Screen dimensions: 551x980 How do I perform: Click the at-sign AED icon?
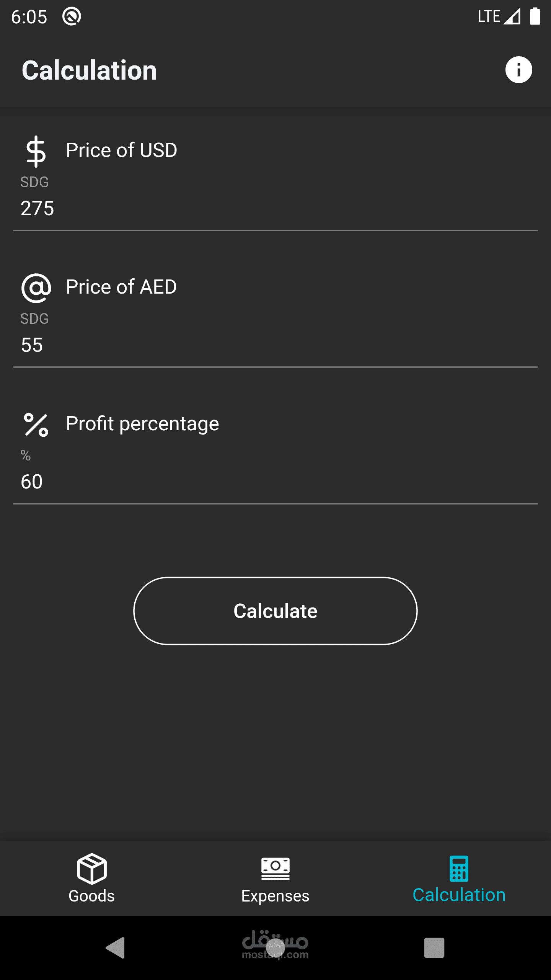point(36,288)
